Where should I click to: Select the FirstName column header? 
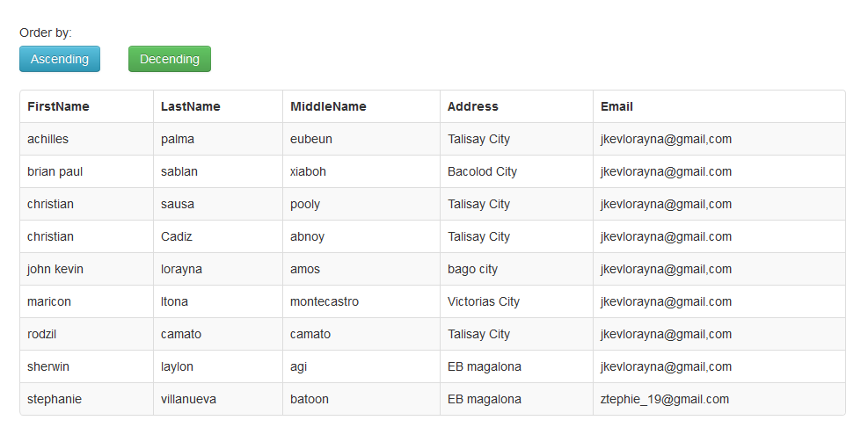point(87,107)
